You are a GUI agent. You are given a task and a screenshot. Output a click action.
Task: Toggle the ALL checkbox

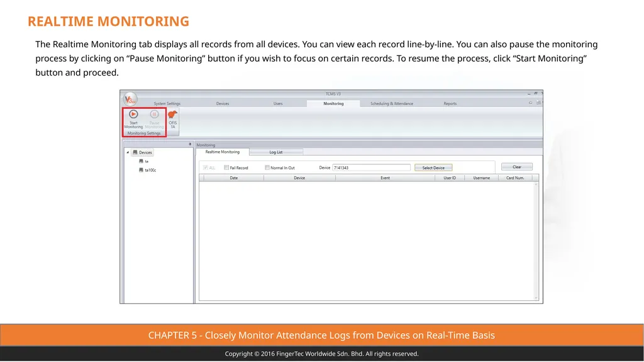point(206,167)
